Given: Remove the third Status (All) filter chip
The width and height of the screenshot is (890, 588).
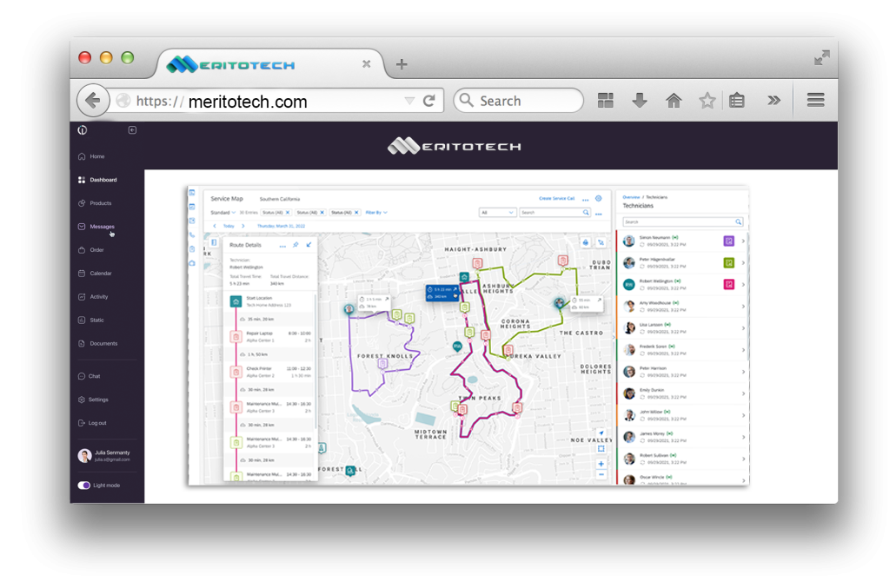Looking at the screenshot, I should click(x=356, y=213).
